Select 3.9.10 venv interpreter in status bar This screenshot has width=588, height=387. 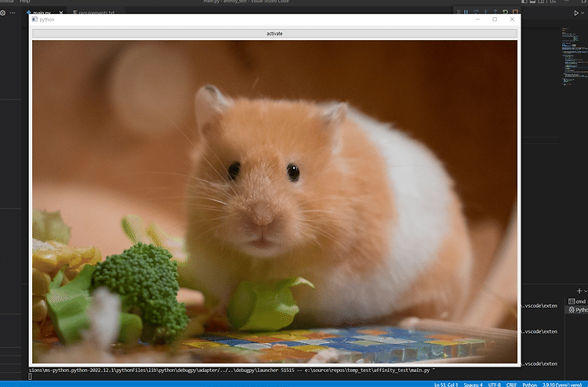(x=562, y=385)
